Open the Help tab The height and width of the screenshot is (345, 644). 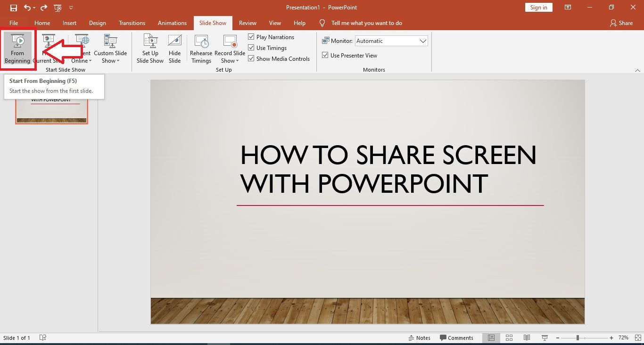click(x=299, y=23)
